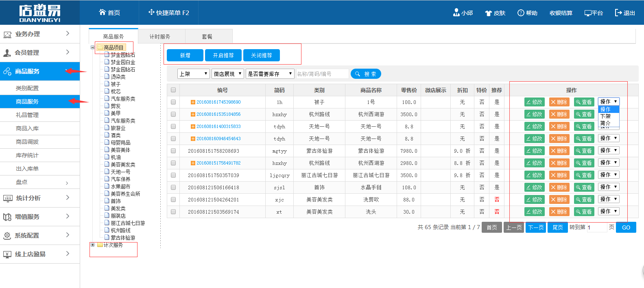Click the 商品项目 folder icon
Viewport: 644px width, 288px height.
100,48
